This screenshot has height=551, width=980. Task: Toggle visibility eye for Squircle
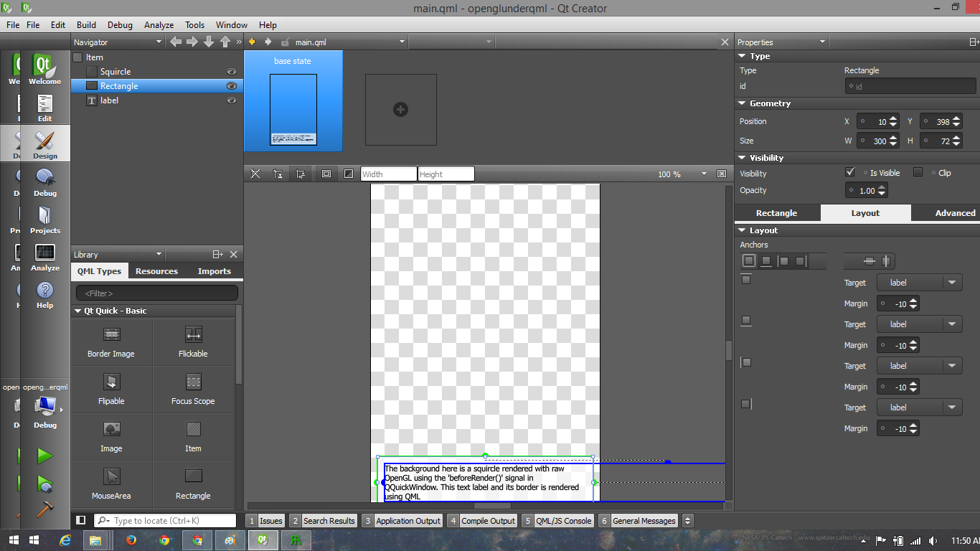point(232,72)
